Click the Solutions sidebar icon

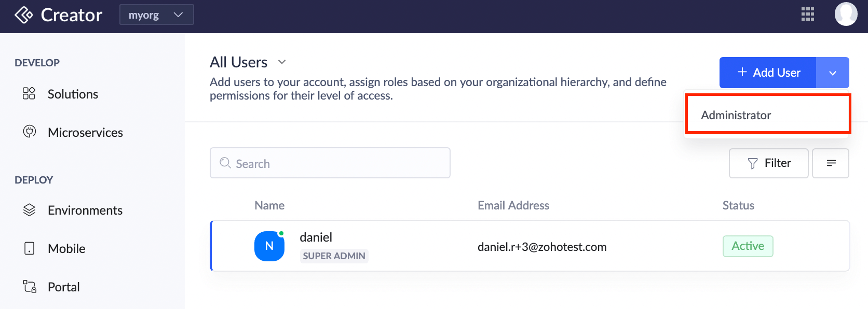pos(29,93)
